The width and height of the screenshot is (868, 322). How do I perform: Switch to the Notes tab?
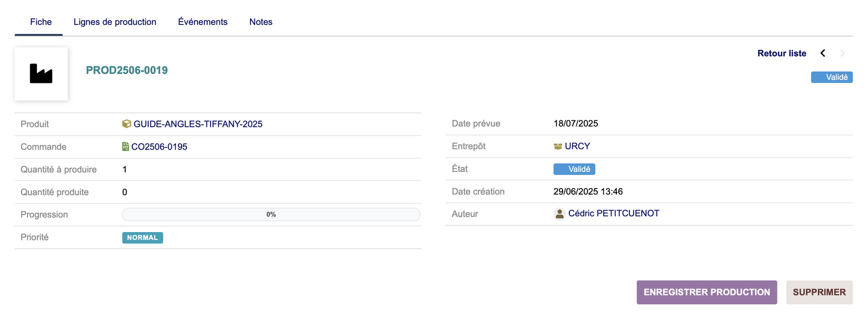[261, 22]
